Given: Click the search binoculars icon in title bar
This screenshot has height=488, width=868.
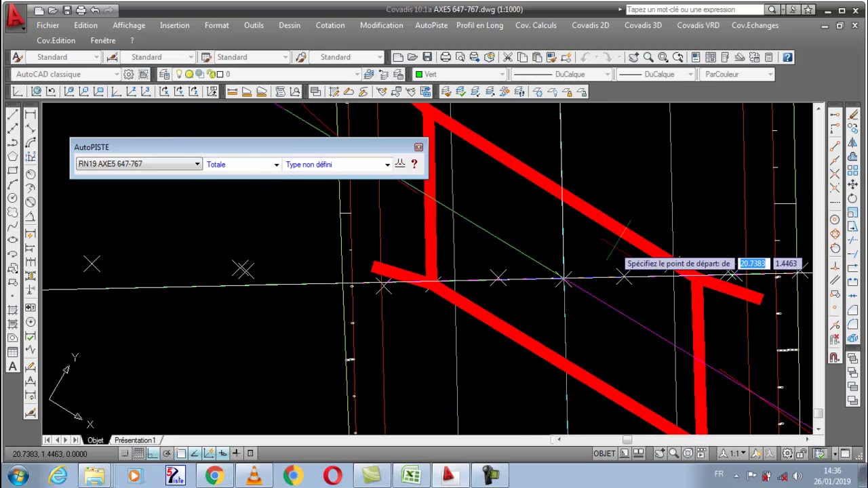Looking at the screenshot, I should coord(772,9).
